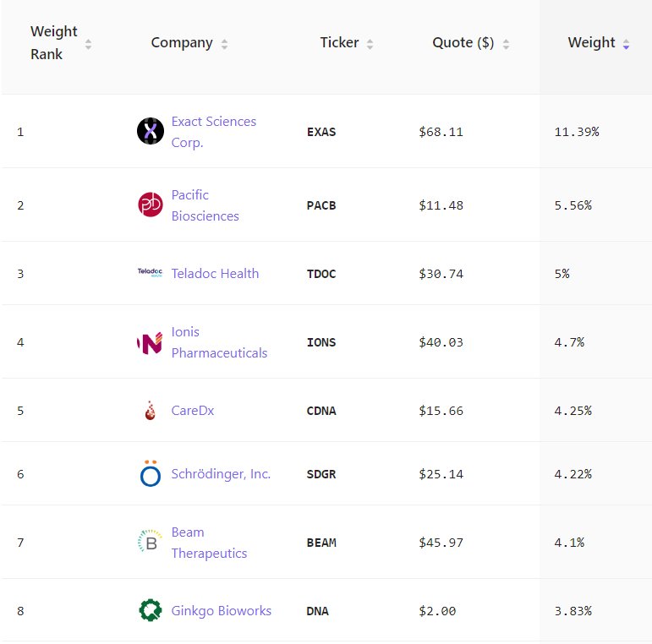Click the Exact Sciences Corp. logo icon
The width and height of the screenshot is (652, 644).
click(151, 131)
